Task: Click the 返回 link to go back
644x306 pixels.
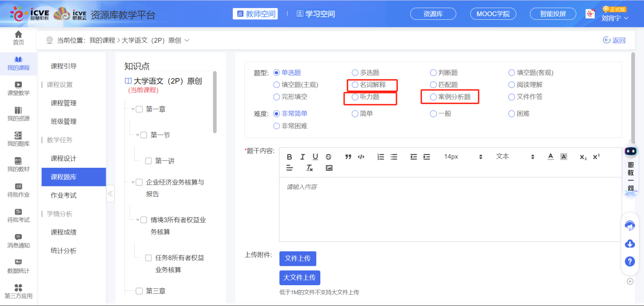Action: (614, 39)
